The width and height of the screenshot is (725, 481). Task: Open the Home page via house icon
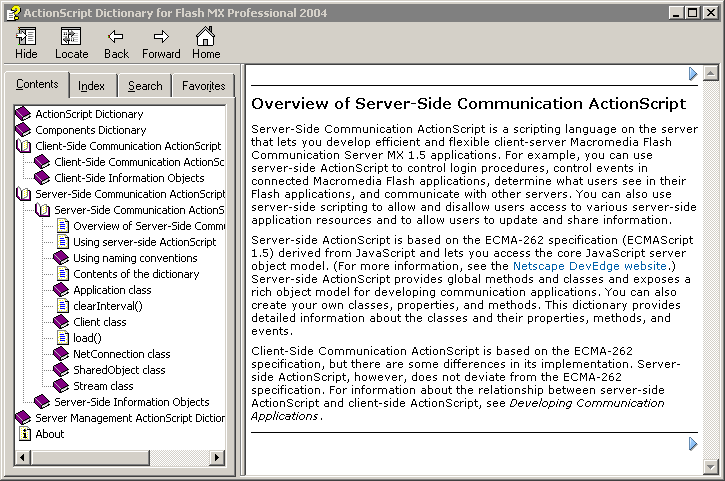(x=205, y=36)
